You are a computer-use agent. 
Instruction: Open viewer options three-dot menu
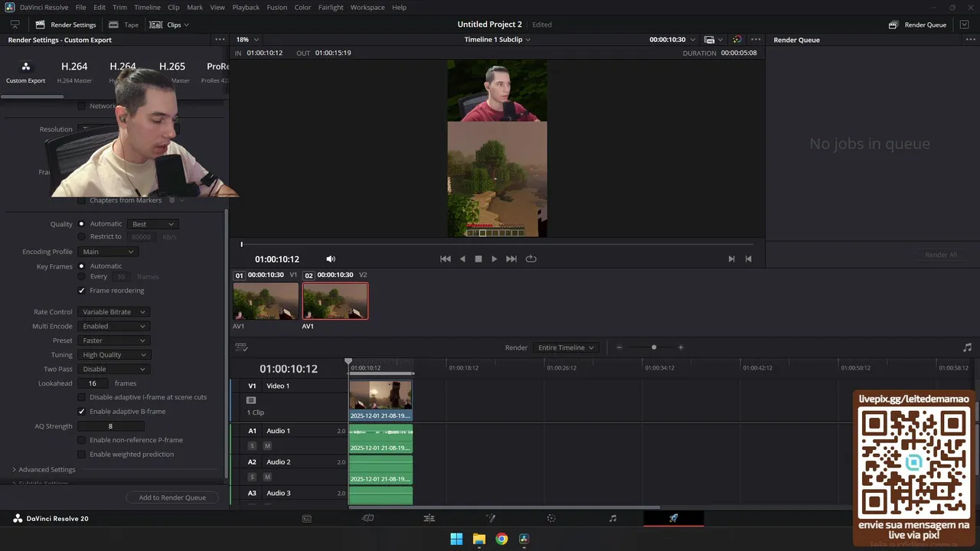pyautogui.click(x=756, y=40)
